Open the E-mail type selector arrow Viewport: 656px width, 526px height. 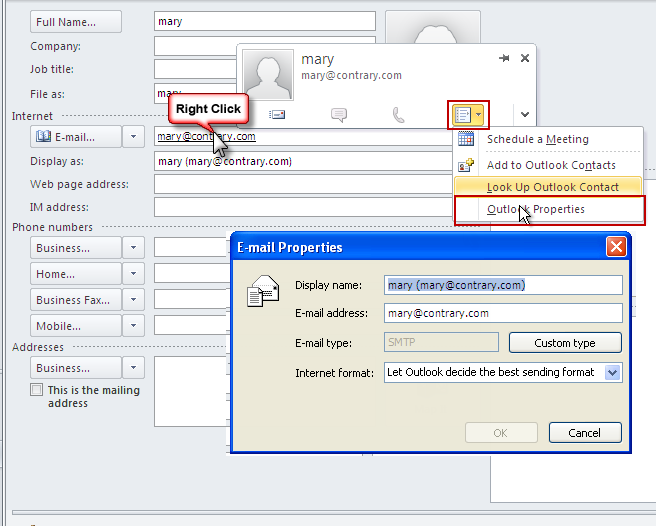click(133, 137)
